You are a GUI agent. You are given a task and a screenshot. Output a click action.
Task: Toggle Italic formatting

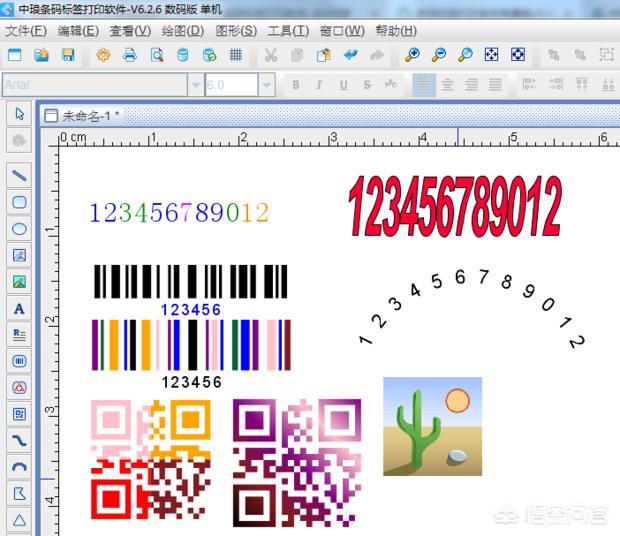[x=319, y=85]
